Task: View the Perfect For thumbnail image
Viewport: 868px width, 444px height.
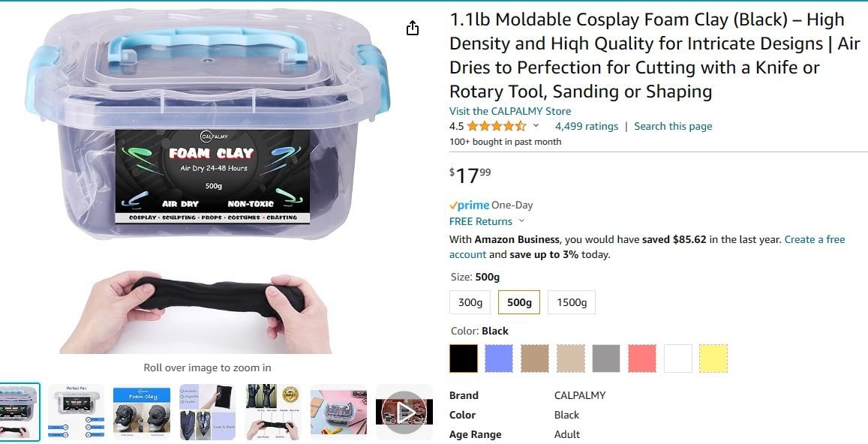Action: (76, 412)
